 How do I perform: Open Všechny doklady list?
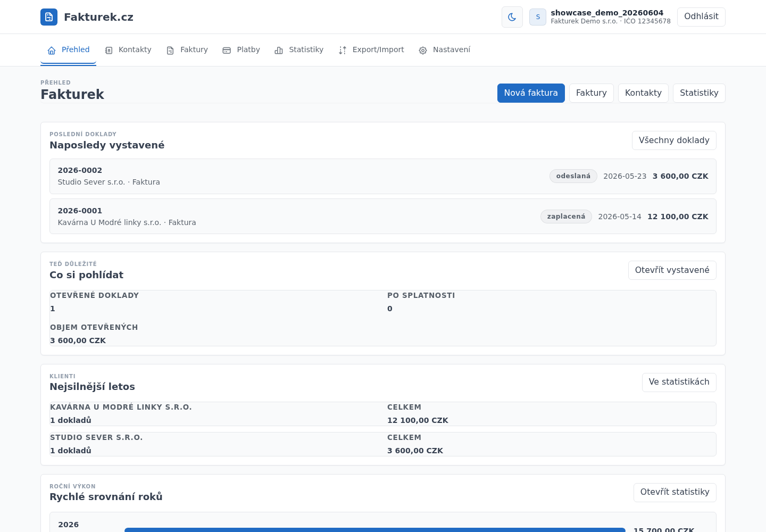[x=674, y=140]
